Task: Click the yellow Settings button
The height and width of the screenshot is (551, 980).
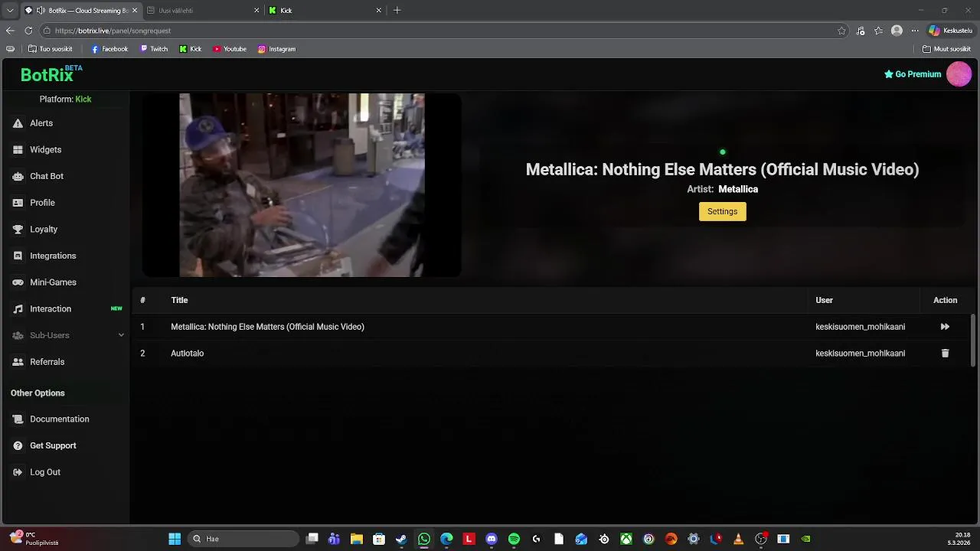Action: point(722,211)
